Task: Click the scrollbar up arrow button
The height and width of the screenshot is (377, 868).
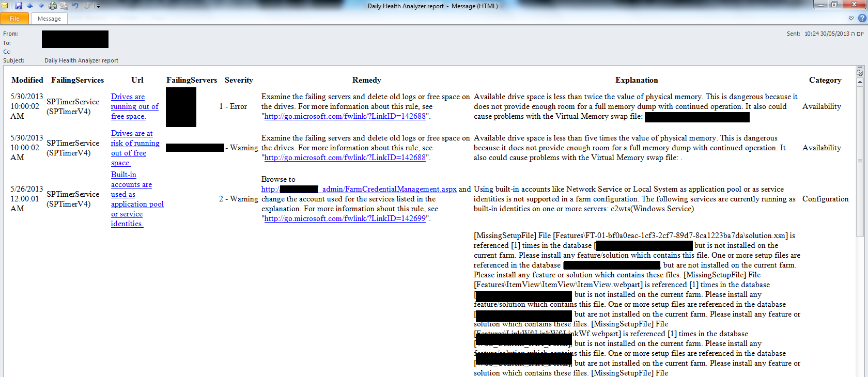Action: point(860,82)
